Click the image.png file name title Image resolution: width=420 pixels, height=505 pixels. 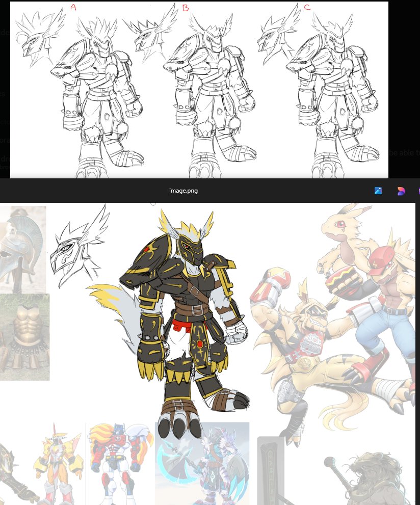(x=183, y=191)
